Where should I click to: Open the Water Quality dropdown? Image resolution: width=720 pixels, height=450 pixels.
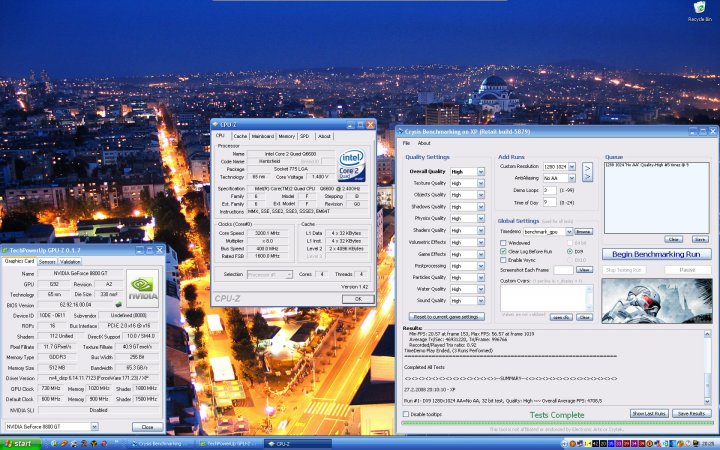[x=481, y=289]
